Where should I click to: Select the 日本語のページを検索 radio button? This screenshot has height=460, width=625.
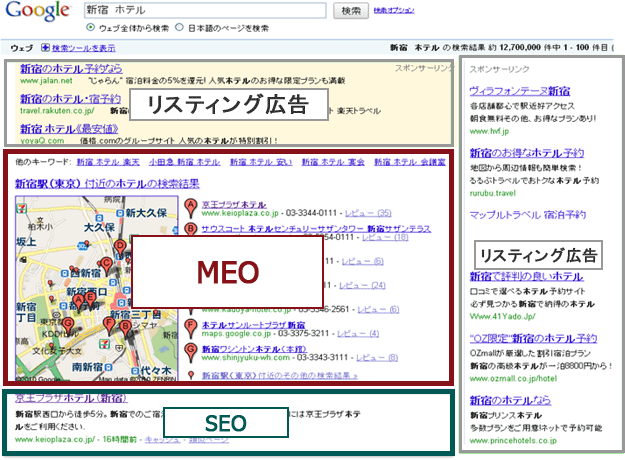point(180,27)
